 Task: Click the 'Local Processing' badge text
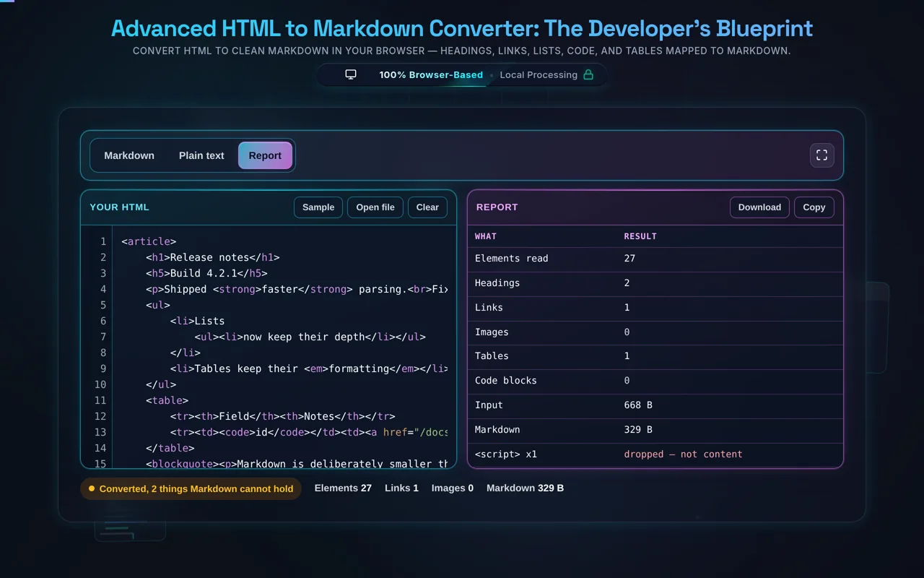[x=539, y=74]
